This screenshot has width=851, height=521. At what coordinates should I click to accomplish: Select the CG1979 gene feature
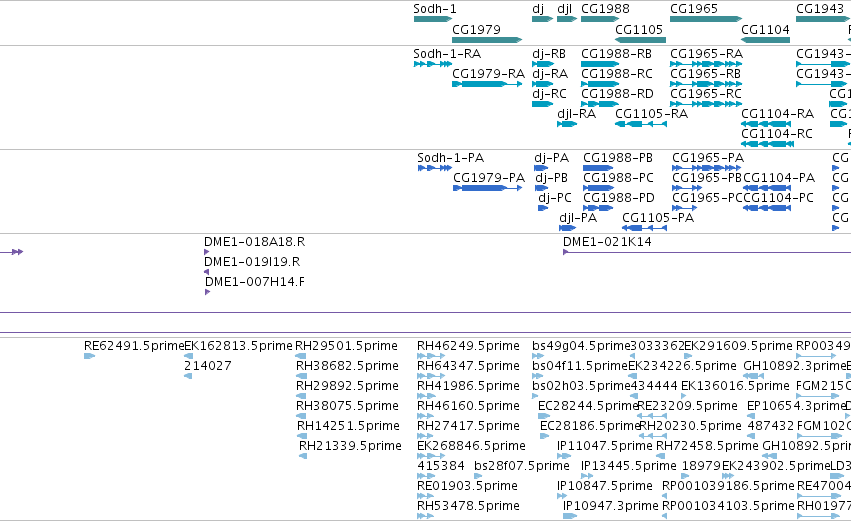tap(487, 40)
